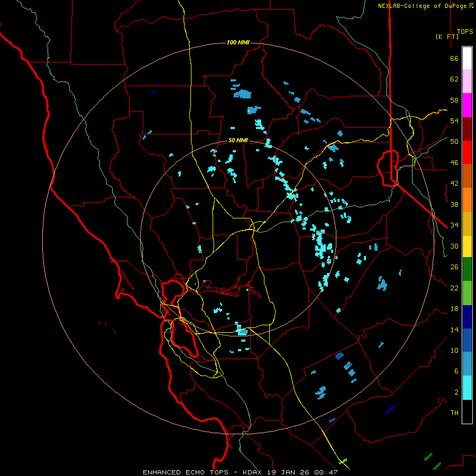Click the "58" legend value
476x476 pixels.
[454, 100]
